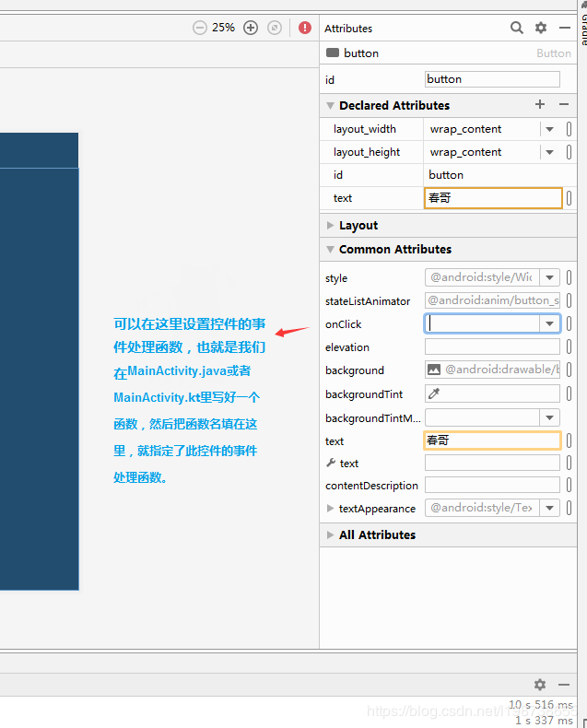Click resource picker bar next to layout_height
The width and height of the screenshot is (587, 728).
pos(569,152)
